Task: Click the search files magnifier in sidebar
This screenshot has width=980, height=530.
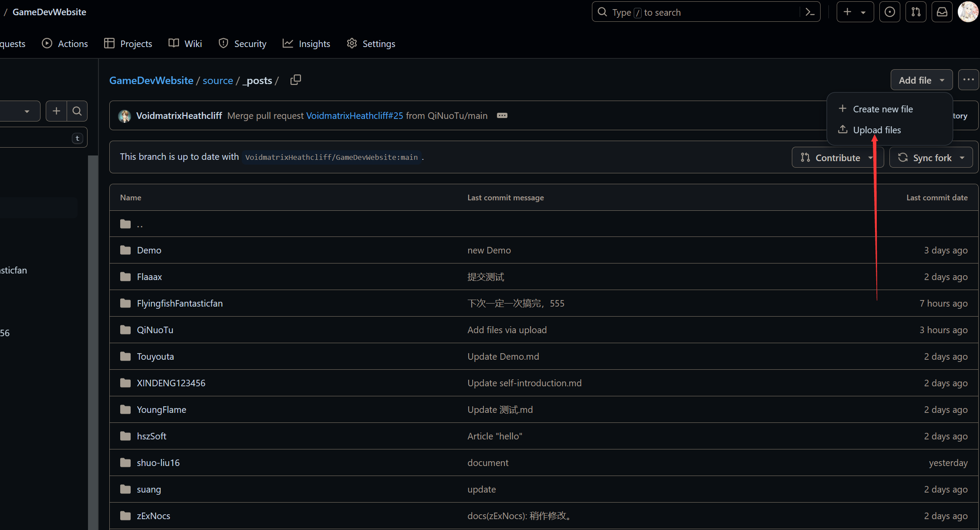Action: click(77, 111)
